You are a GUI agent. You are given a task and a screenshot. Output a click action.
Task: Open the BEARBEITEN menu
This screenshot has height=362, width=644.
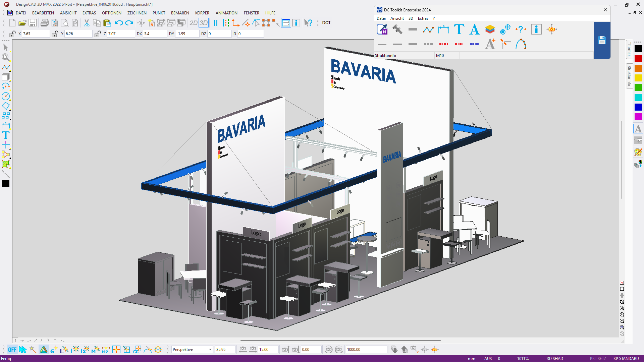(x=43, y=13)
